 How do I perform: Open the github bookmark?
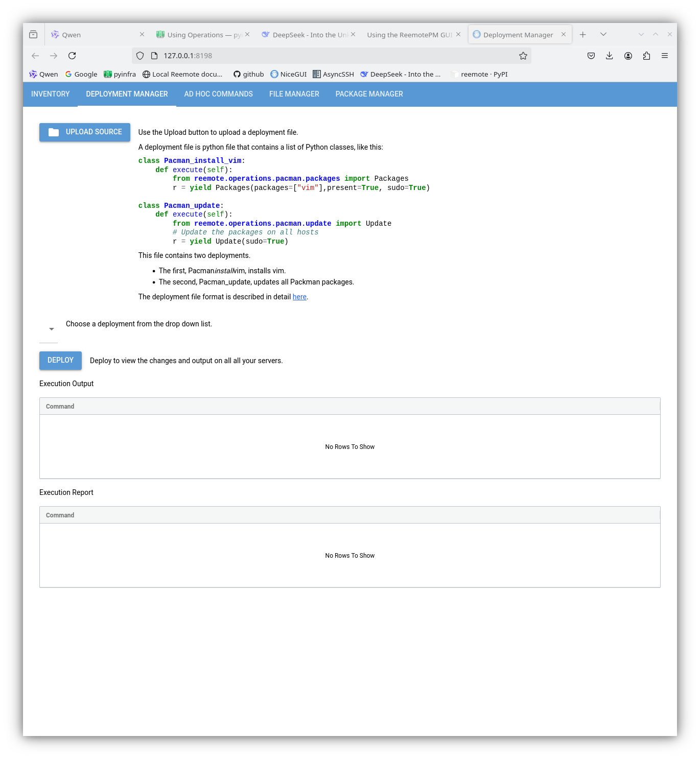click(248, 74)
